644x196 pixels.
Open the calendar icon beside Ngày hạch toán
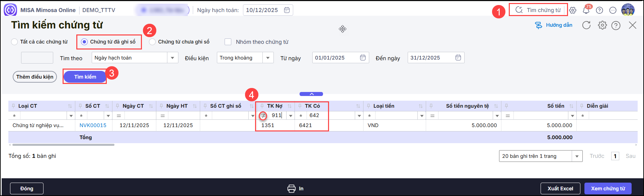tap(287, 10)
